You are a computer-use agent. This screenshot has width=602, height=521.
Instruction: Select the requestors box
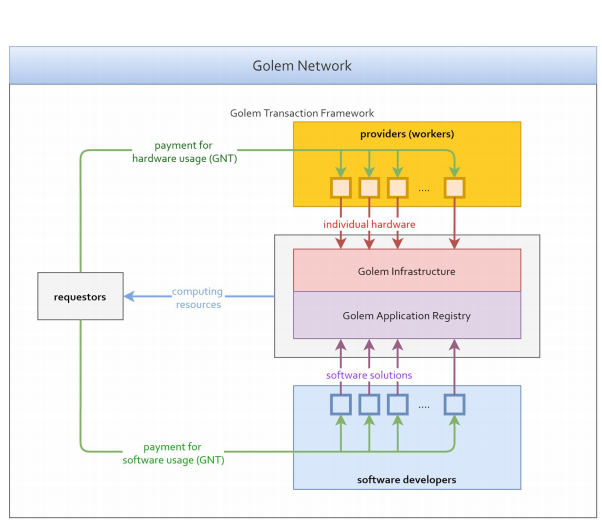coord(80,296)
